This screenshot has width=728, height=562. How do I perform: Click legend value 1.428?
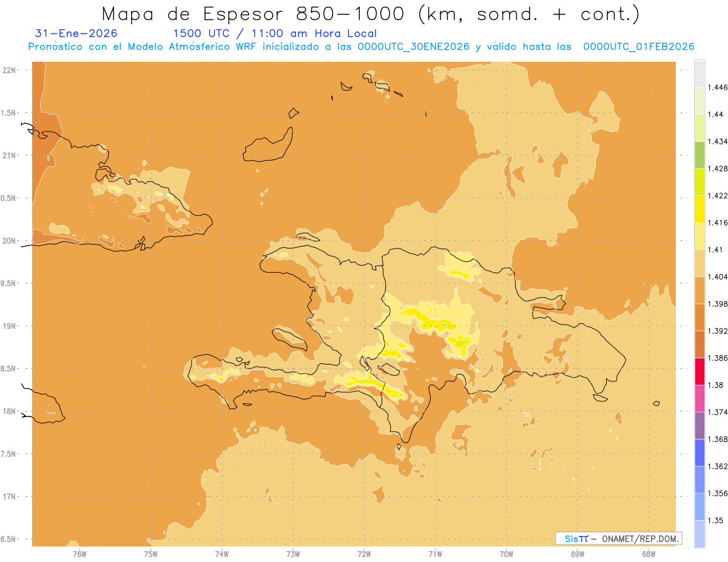[717, 169]
